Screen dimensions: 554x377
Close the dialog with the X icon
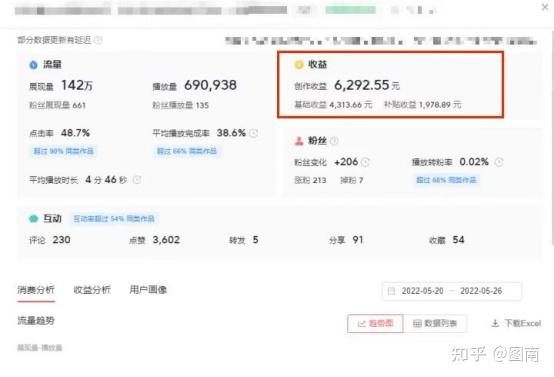pyautogui.click(x=545, y=7)
